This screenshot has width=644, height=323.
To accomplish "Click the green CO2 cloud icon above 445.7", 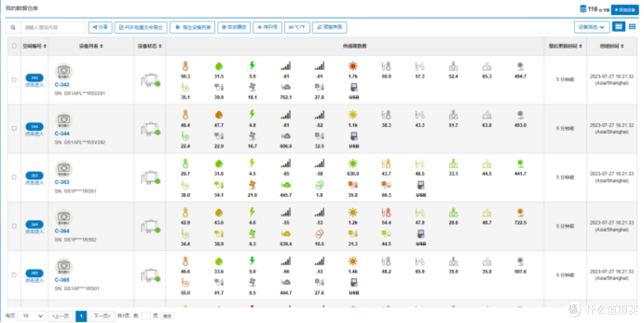I will click(x=286, y=184).
